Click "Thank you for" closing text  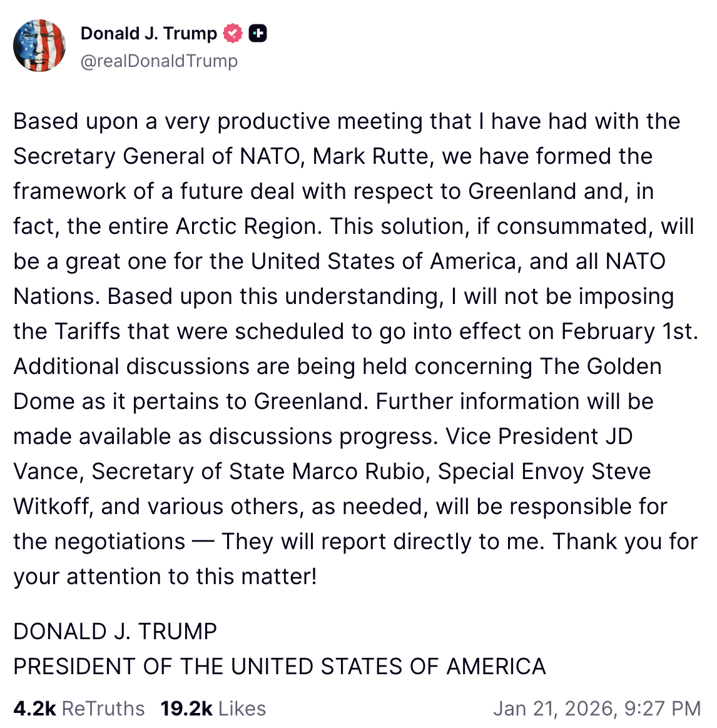624,542
